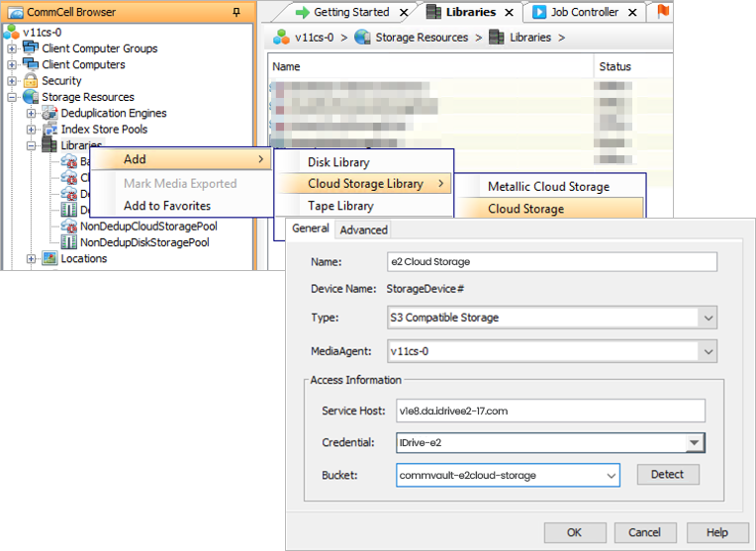
Task: Click the Name column header
Action: click(430, 66)
